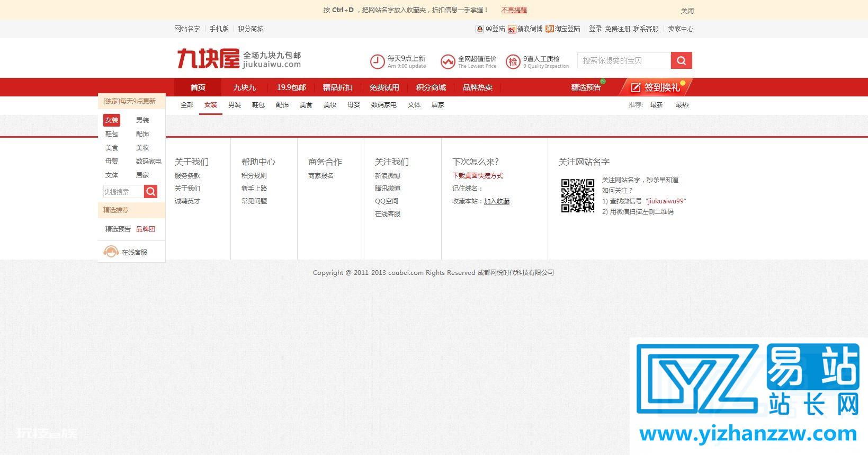Open 诚聘英才 footer link

pos(187,201)
